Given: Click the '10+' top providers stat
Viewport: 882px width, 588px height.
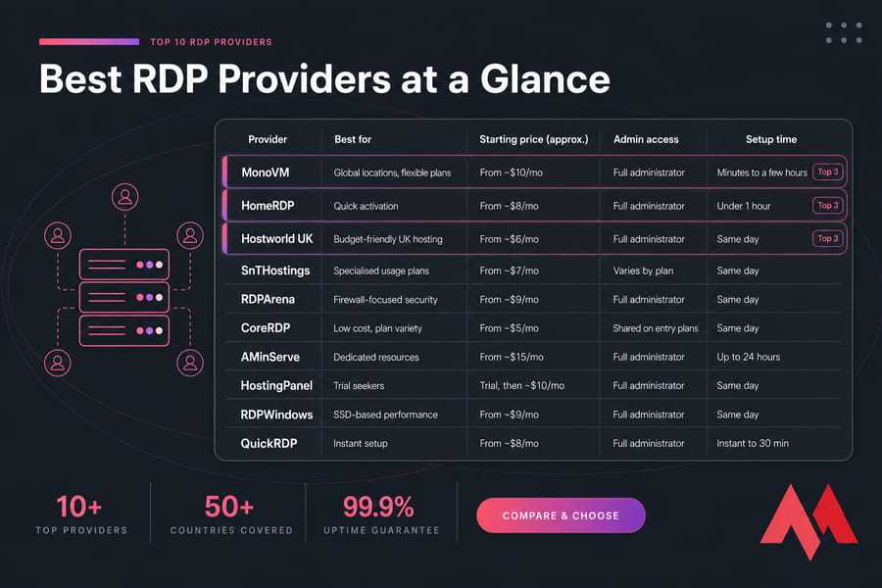Looking at the screenshot, I should [x=79, y=507].
